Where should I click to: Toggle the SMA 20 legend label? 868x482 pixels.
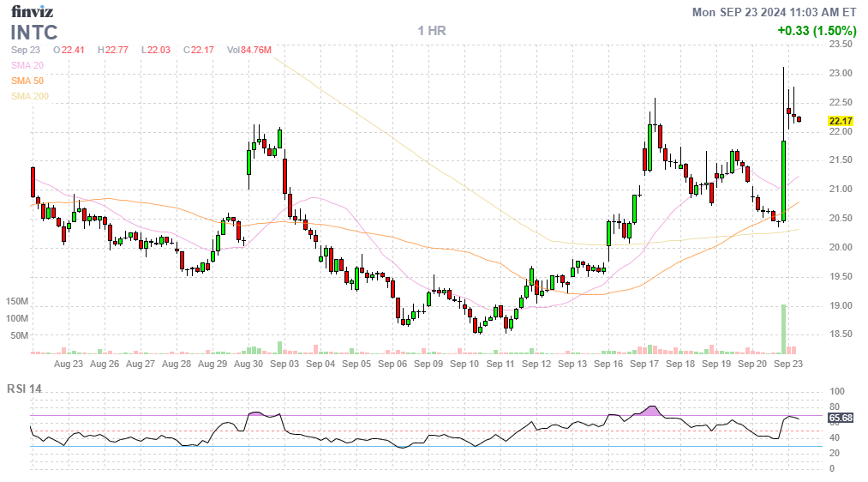click(27, 65)
